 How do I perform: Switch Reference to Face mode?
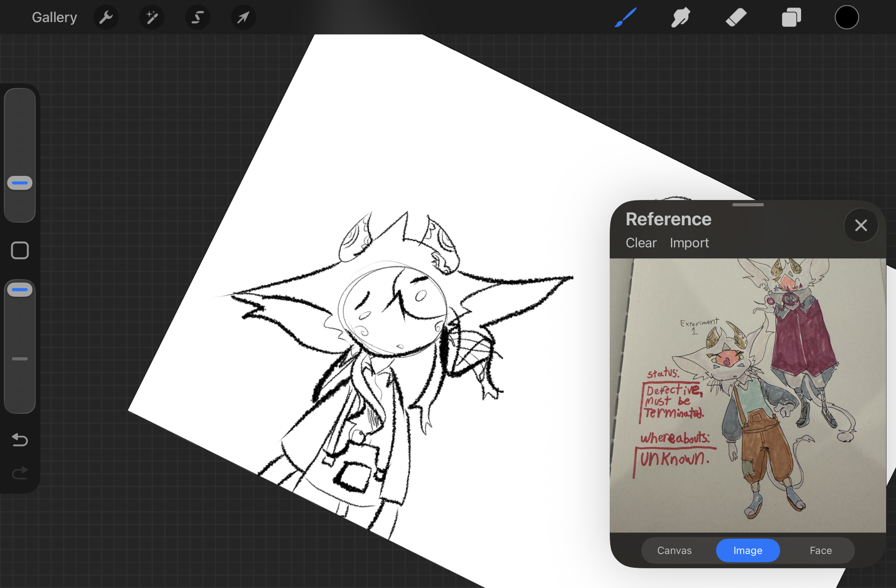point(820,550)
